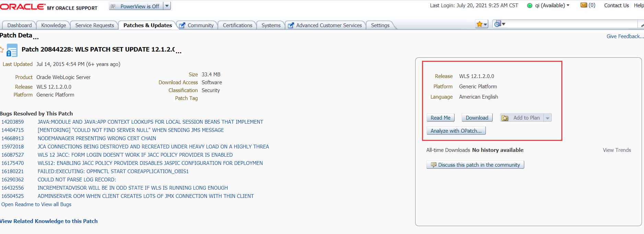
Task: Open Readme to View all Bugs link
Action: pyautogui.click(x=36, y=204)
